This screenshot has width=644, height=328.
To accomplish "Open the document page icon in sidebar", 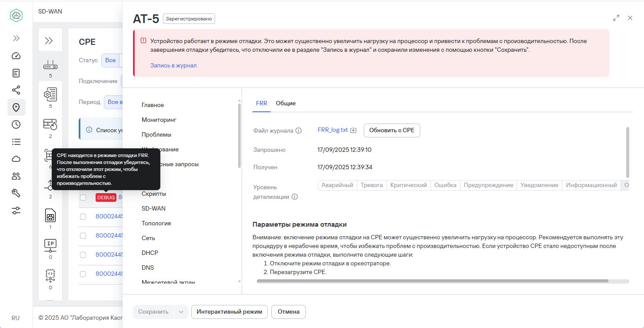I will click(16, 73).
